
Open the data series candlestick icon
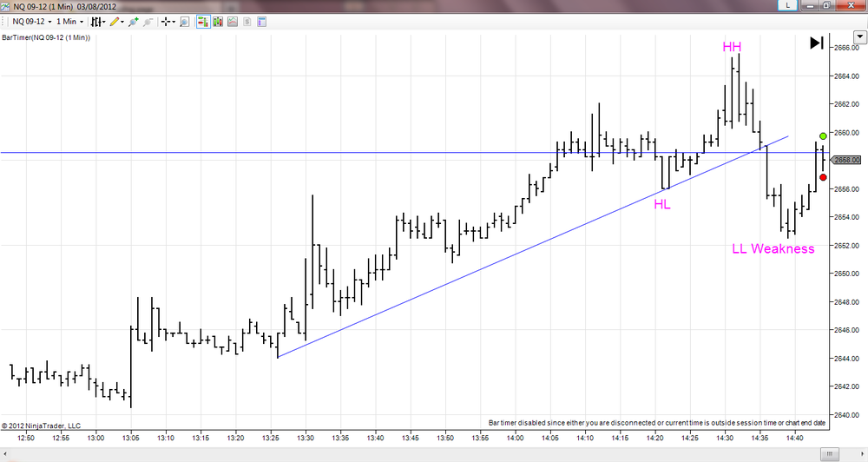click(218, 22)
